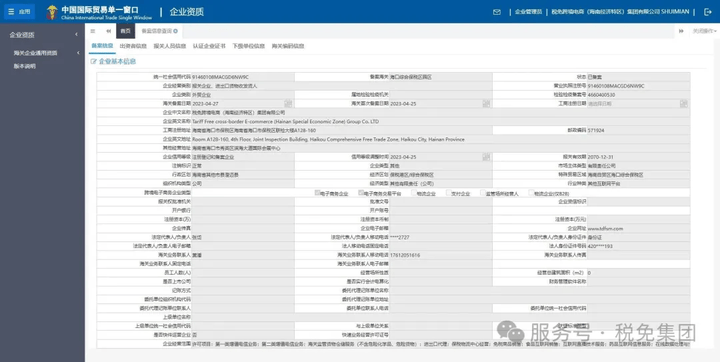Open the mail envelope icon in header

tap(497, 12)
